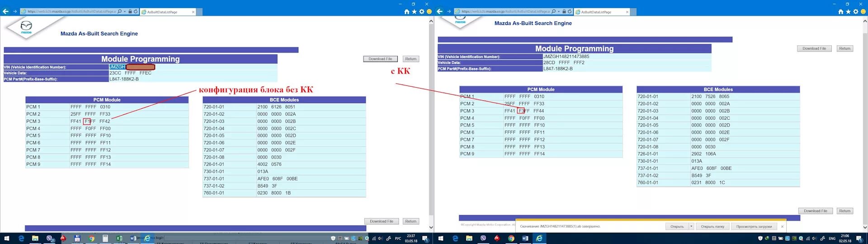Go to home page in right browser
The width and height of the screenshot is (868, 244).
coord(841,12)
